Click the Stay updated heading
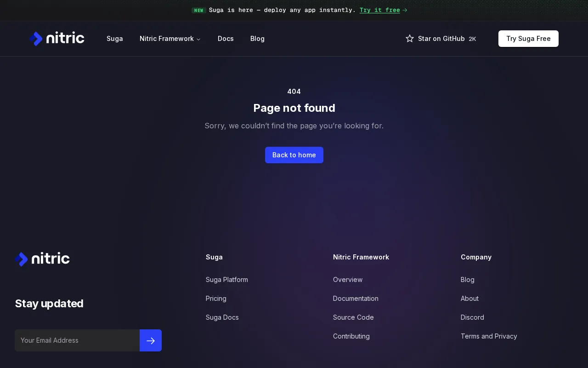588x368 pixels. [x=49, y=304]
